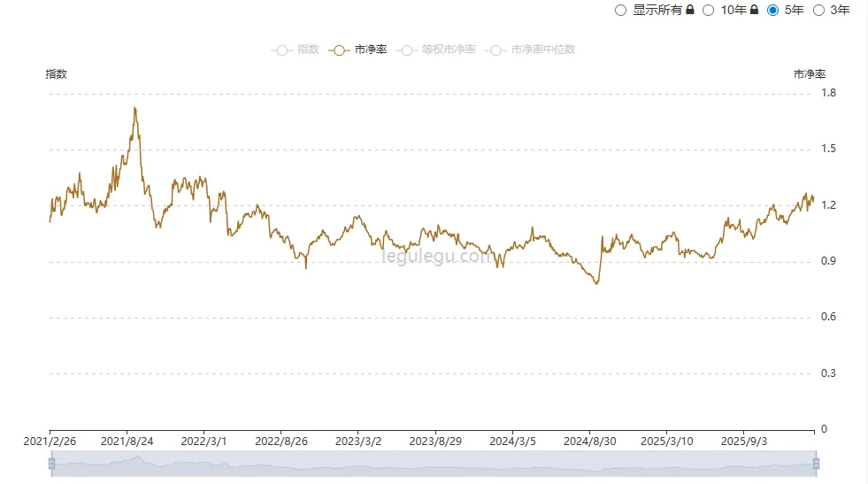Image resolution: width=868 pixels, height=484 pixels.
Task: Toggle the 指数 legend series
Action: [x=295, y=50]
